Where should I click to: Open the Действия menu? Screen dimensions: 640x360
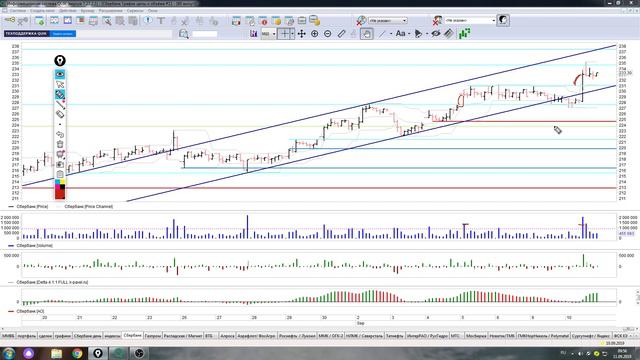(68, 11)
